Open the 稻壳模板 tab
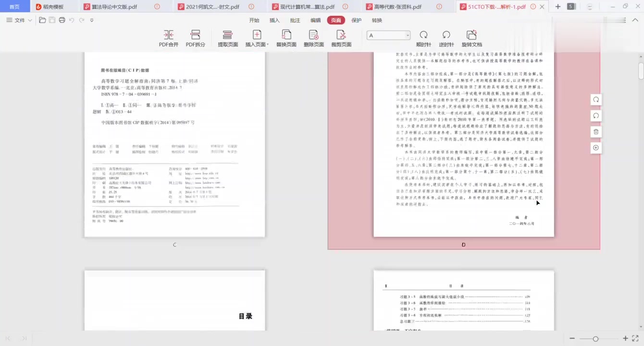The width and height of the screenshot is (644, 346). (50, 7)
